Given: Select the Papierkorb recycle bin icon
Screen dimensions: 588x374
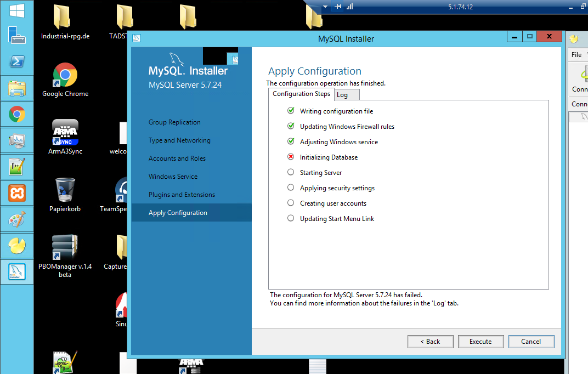Looking at the screenshot, I should click(x=65, y=195).
